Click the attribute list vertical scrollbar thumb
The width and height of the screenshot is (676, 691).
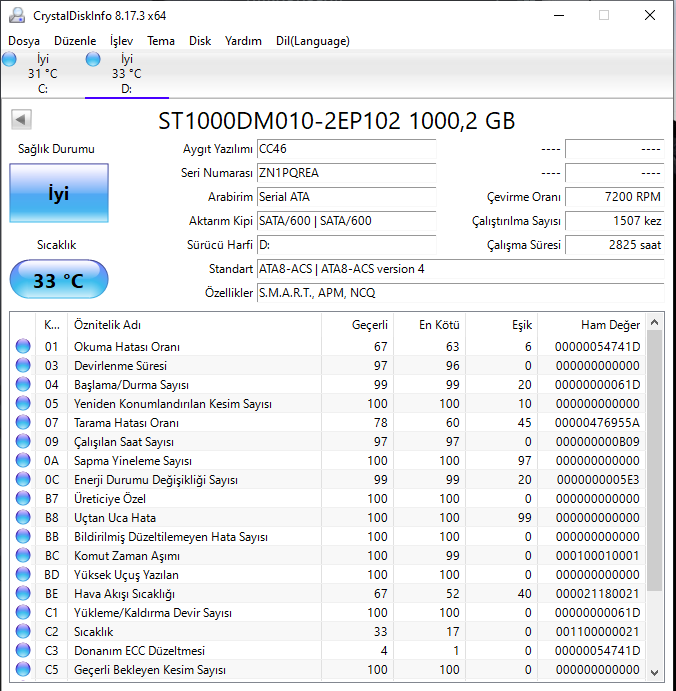click(654, 461)
